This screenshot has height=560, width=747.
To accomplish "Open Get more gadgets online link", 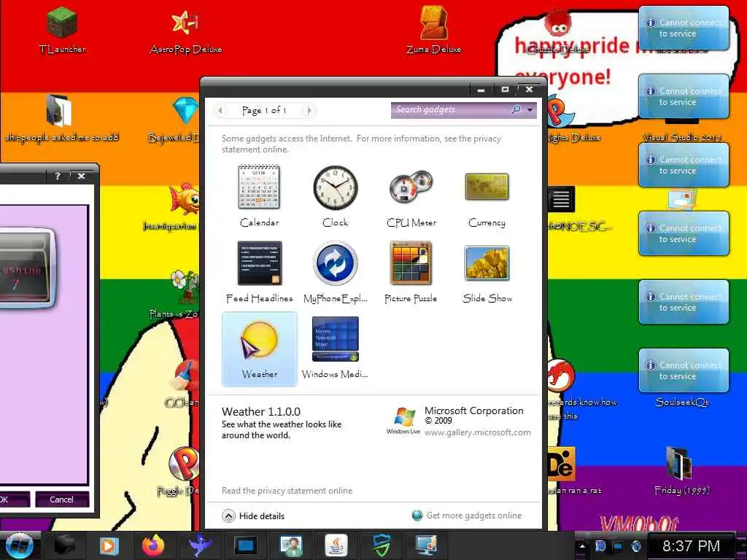I will point(467,516).
